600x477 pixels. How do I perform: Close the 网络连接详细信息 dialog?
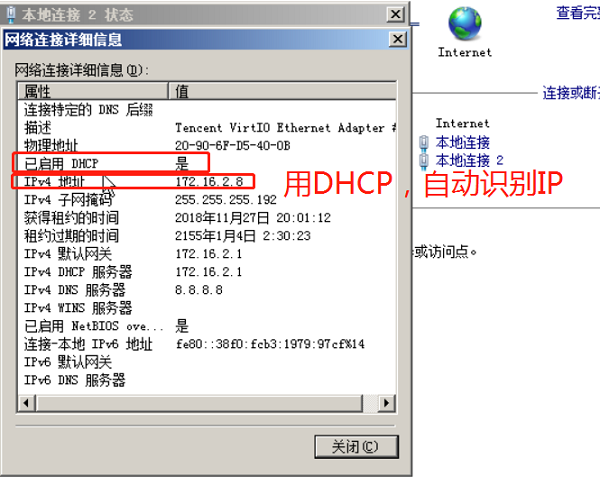(398, 39)
